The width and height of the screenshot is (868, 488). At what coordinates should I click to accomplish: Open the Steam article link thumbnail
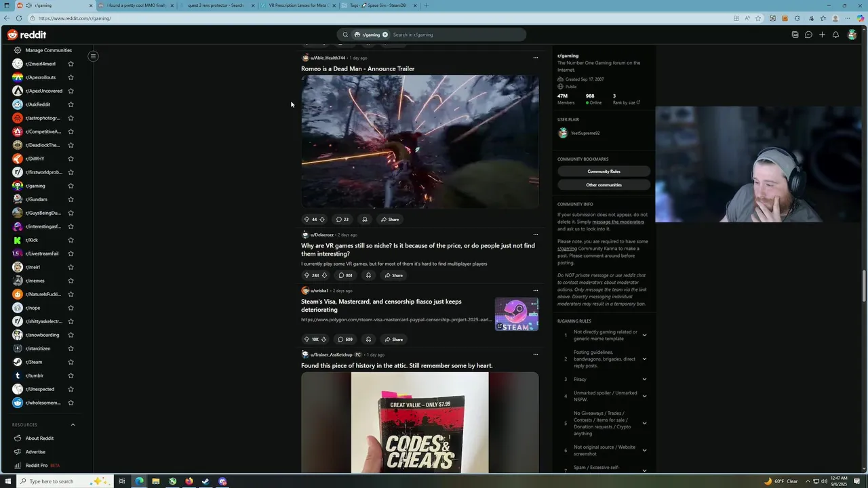coord(516,314)
